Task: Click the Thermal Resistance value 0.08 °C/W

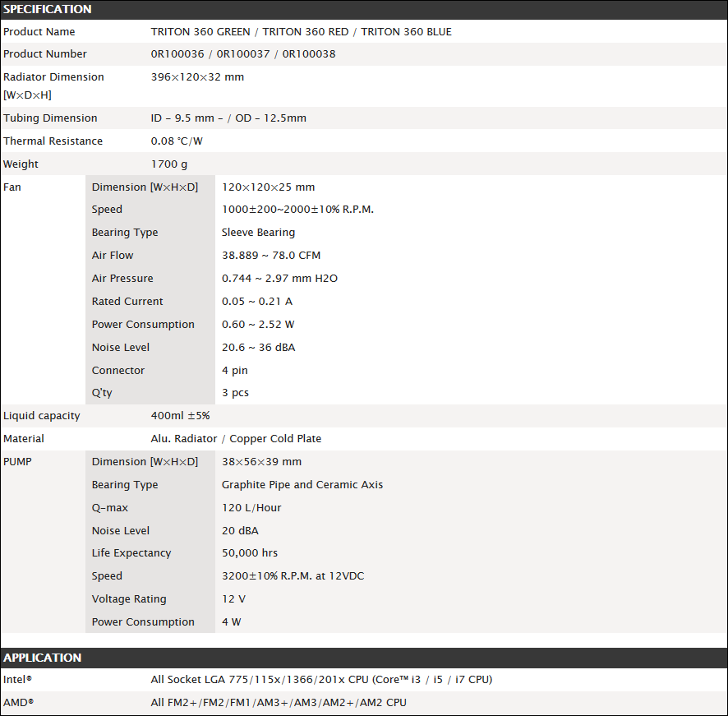Action: 177,141
